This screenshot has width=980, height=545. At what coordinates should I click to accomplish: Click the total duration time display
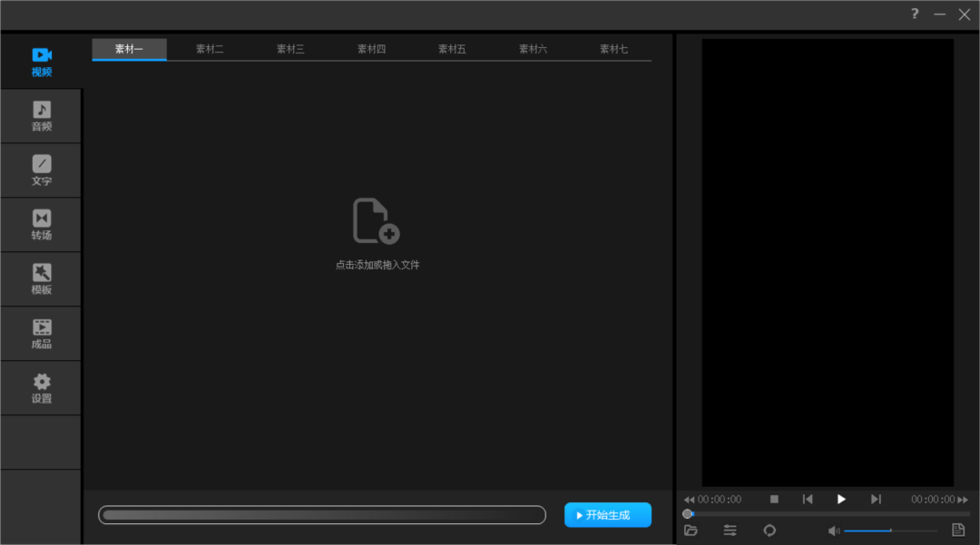[933, 500]
